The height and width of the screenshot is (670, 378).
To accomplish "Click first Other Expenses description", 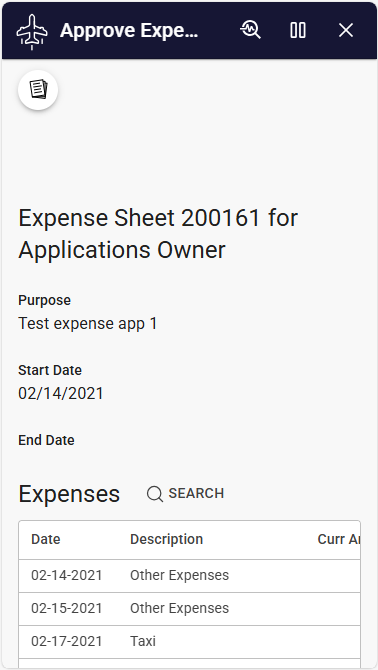I will click(179, 575).
